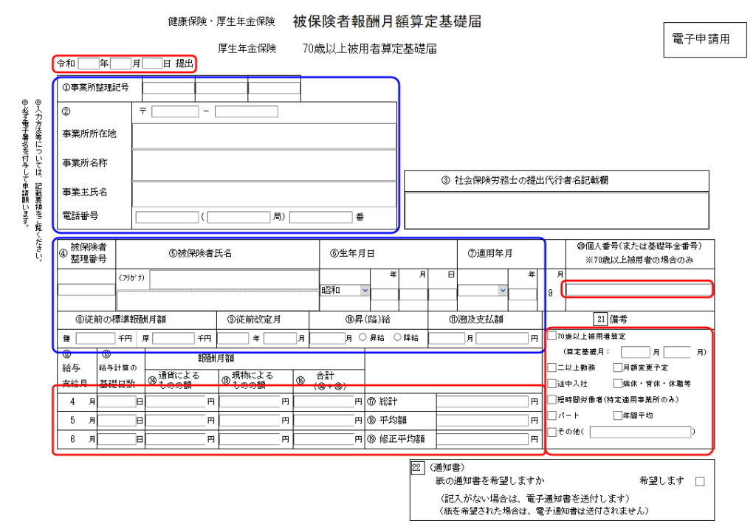Check the 途中入社 option
Image resolution: width=756 pixels, height=532 pixels.
[552, 384]
